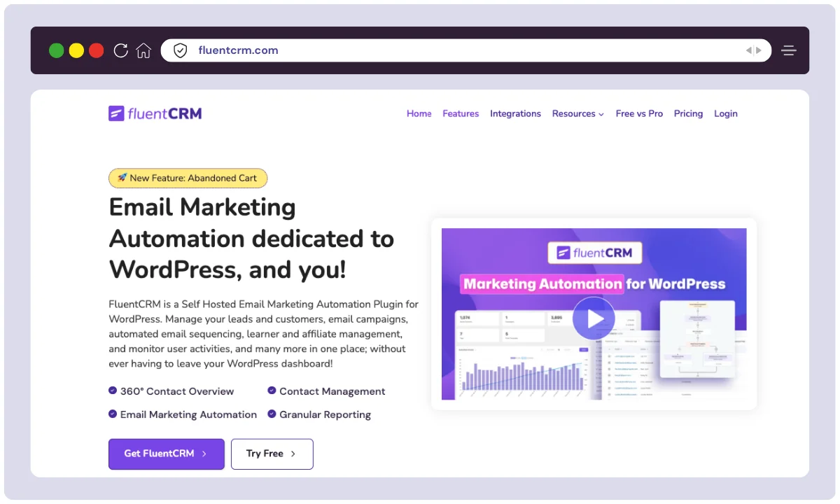Expand the Resources dropdown menu

pyautogui.click(x=578, y=113)
